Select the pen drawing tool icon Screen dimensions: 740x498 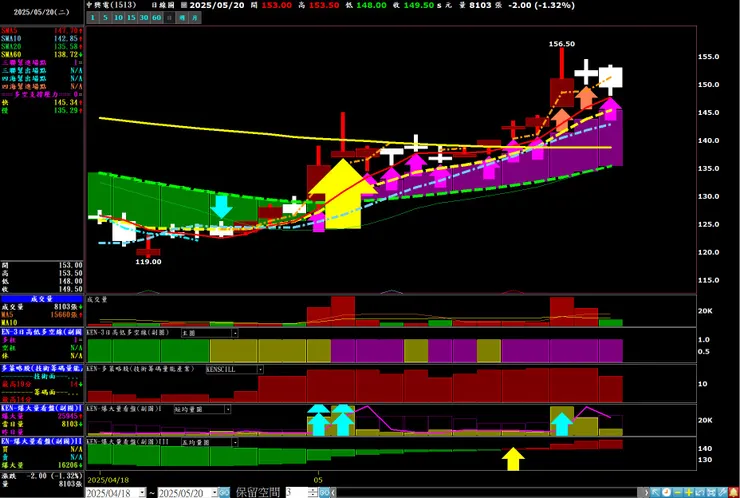722,493
